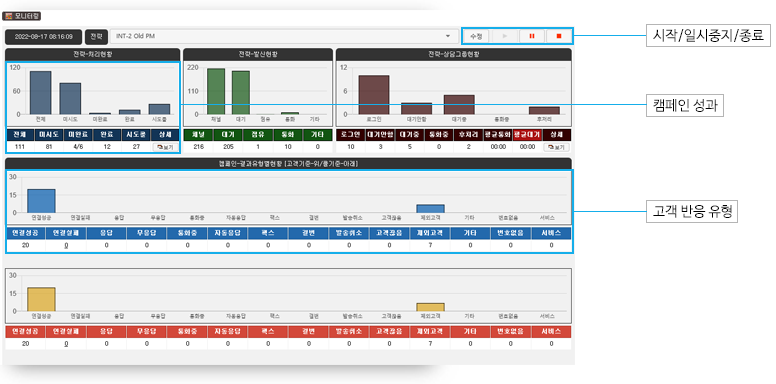This screenshot has height=384, width=776.
Task: Open 보기 detail button in the blue 상세 column
Action: point(166,147)
